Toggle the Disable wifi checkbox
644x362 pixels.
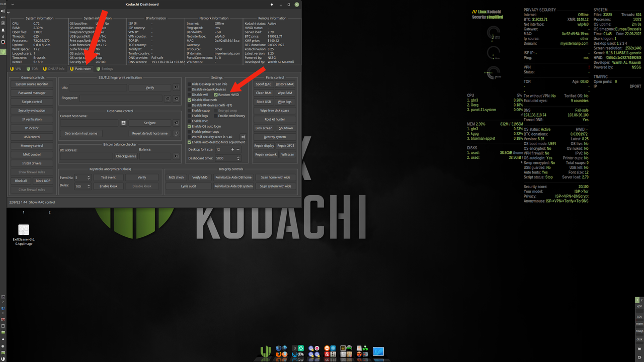coord(189,95)
